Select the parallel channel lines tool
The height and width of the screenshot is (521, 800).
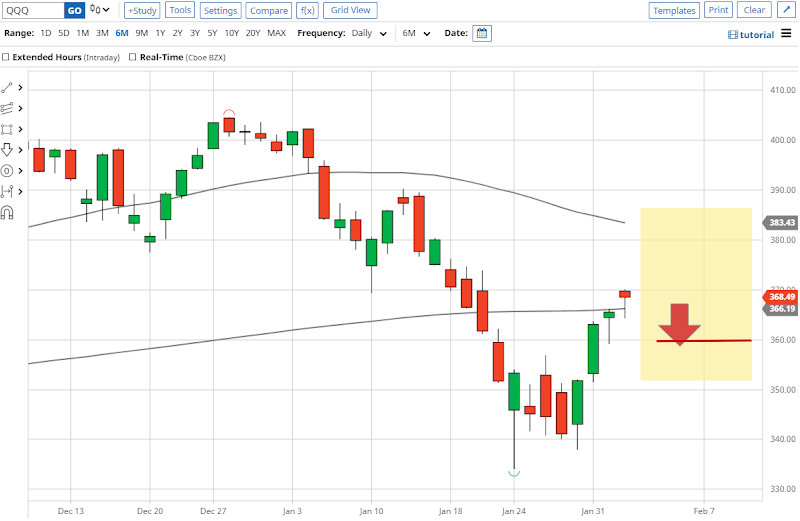(8, 109)
